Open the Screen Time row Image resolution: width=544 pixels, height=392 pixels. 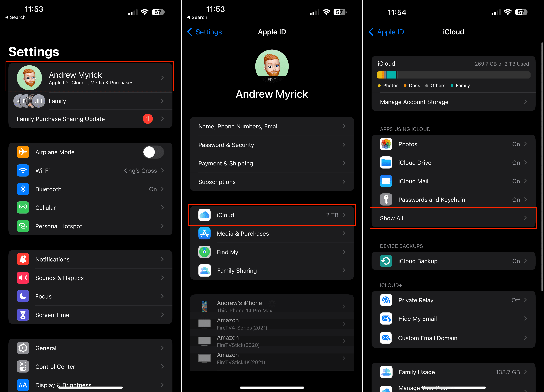(x=90, y=315)
